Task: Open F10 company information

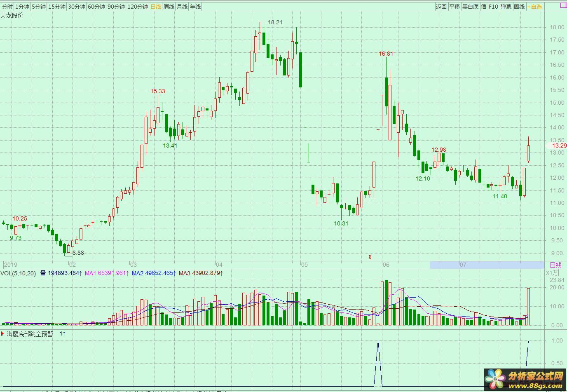Action: tap(493, 7)
